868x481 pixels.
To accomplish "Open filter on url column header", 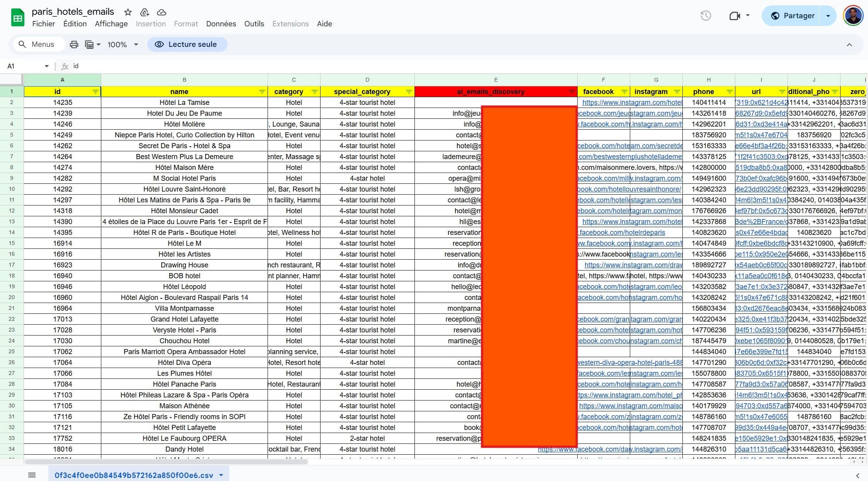I will coord(782,92).
